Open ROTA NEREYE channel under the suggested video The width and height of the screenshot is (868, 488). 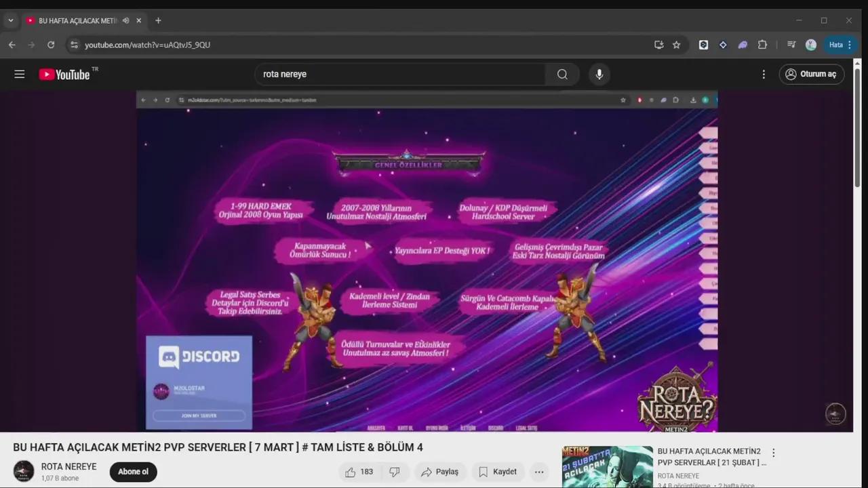click(x=678, y=476)
